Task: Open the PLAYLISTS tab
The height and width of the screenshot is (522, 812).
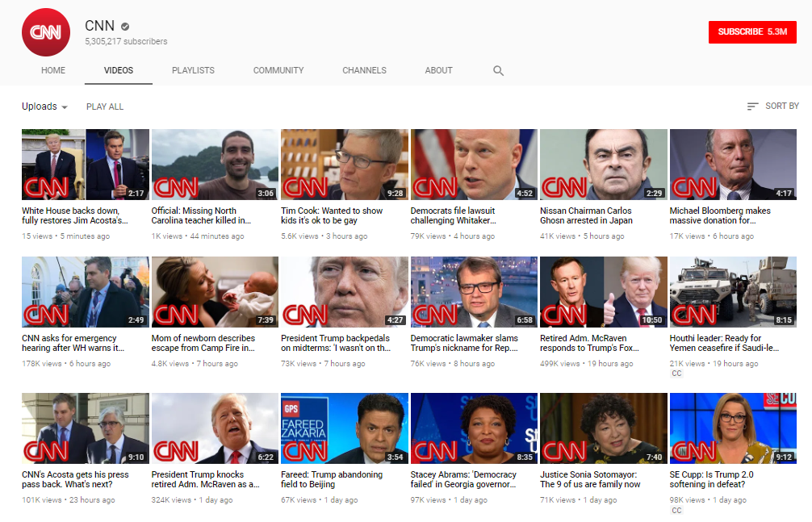Action: (193, 71)
